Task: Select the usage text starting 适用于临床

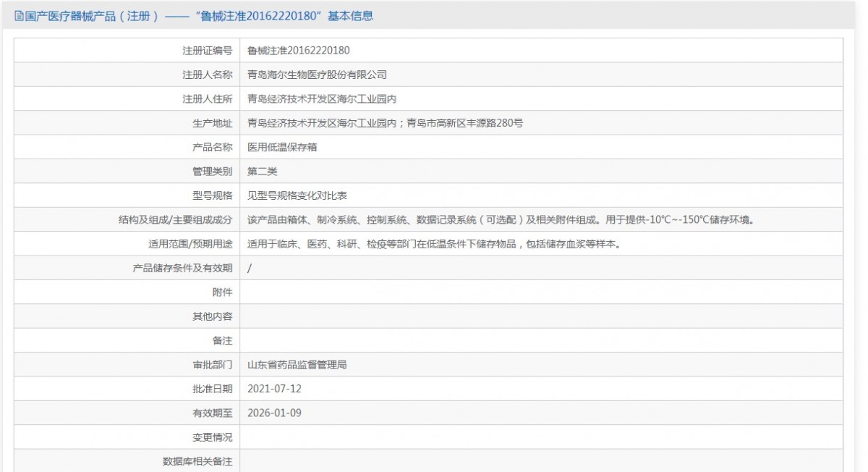Action: coord(434,244)
